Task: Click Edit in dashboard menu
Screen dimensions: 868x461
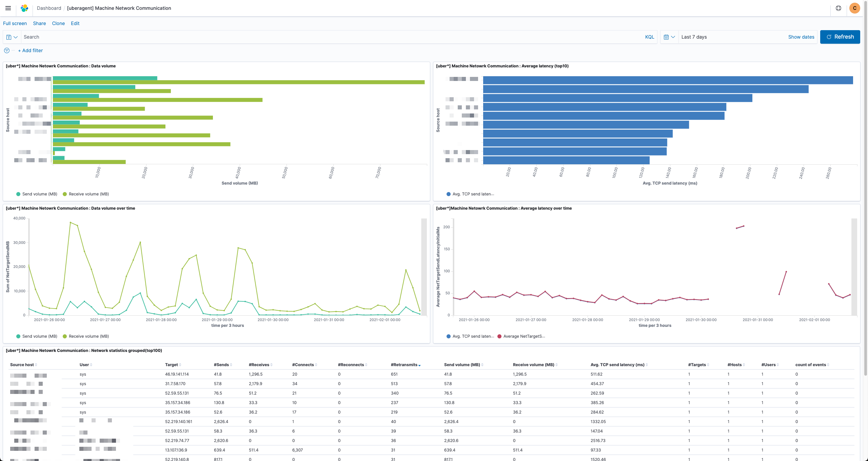Action: (75, 23)
